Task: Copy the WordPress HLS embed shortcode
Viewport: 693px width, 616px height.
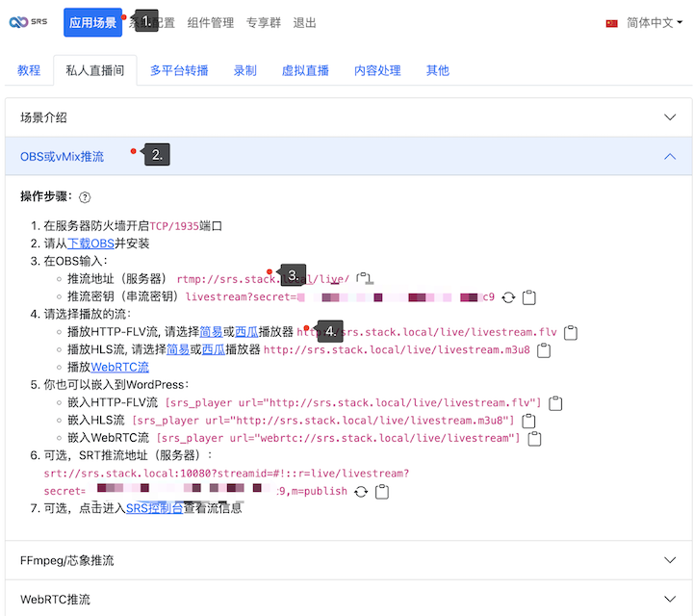Action: [528, 421]
